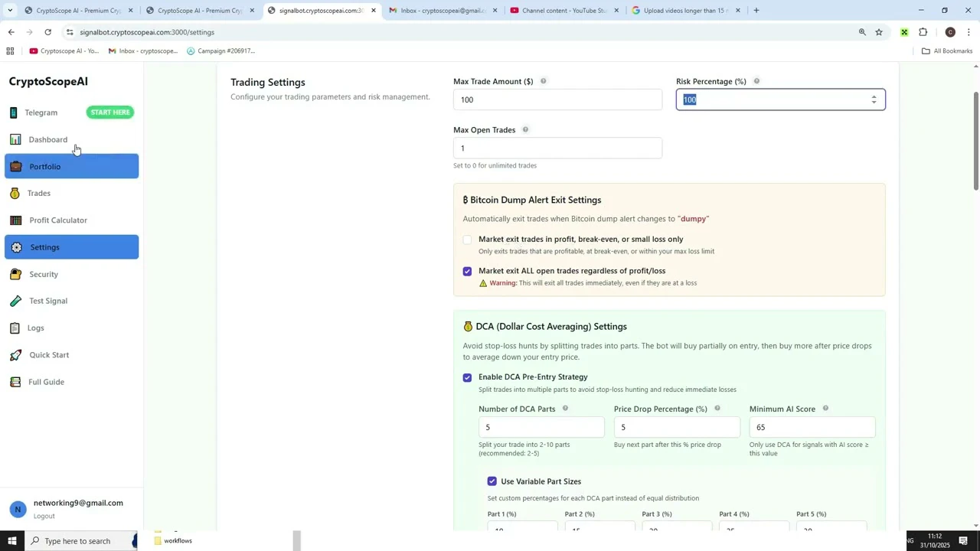Open the Chrome three-dot menu
This screenshot has width=980, height=551.
click(x=969, y=32)
